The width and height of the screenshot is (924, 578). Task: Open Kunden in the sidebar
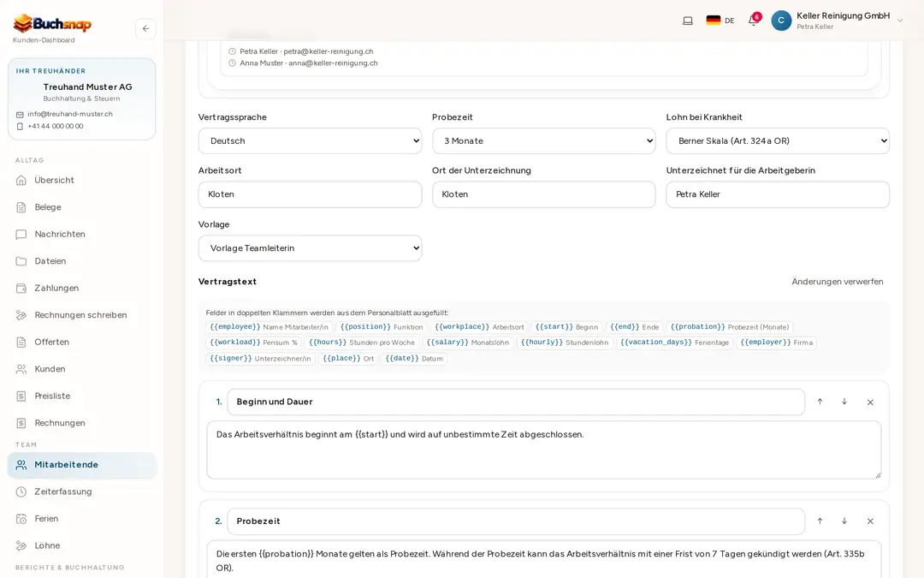point(82,369)
